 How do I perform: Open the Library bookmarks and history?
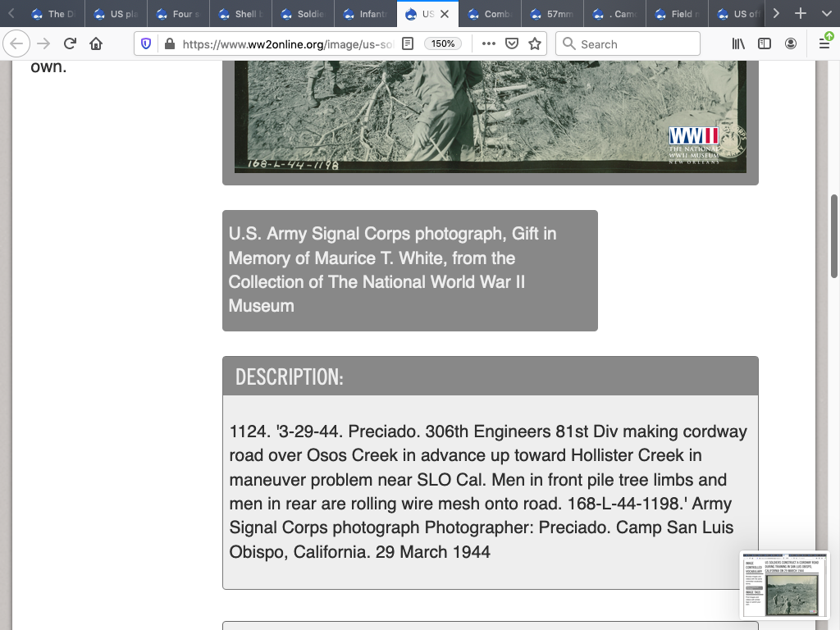click(738, 44)
